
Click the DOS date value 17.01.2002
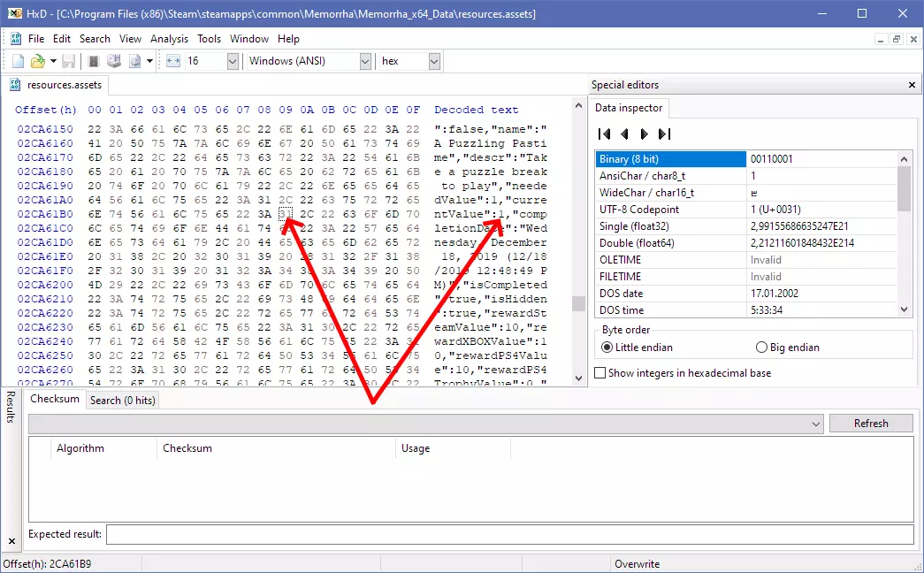[775, 294]
